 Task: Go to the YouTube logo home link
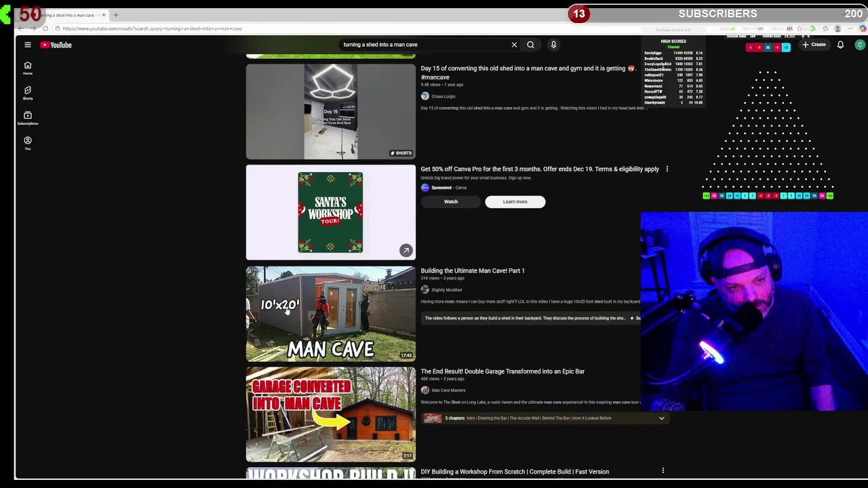tap(56, 45)
